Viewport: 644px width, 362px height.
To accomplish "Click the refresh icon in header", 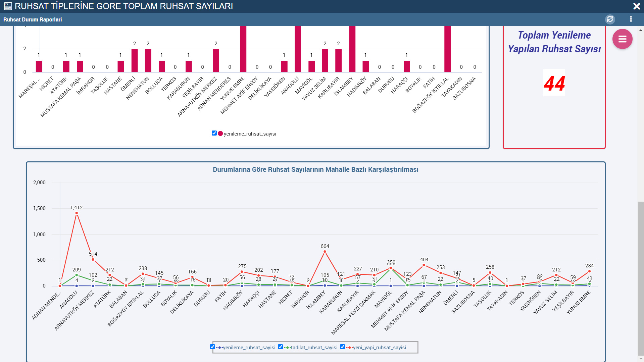I will coord(610,19).
